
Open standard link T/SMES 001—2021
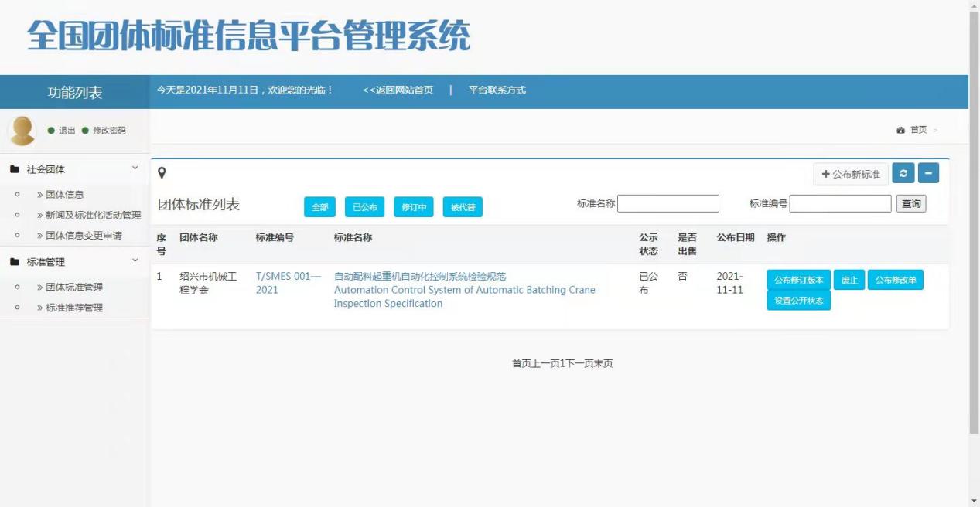pyautogui.click(x=288, y=283)
